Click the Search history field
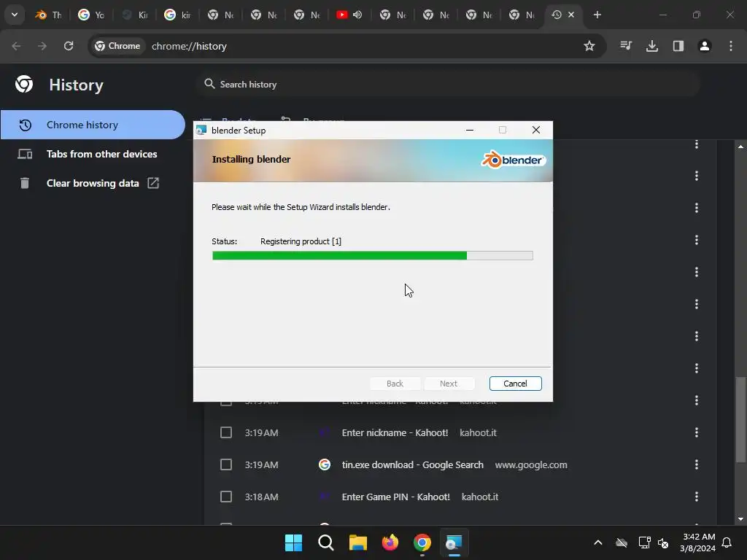 coord(448,85)
